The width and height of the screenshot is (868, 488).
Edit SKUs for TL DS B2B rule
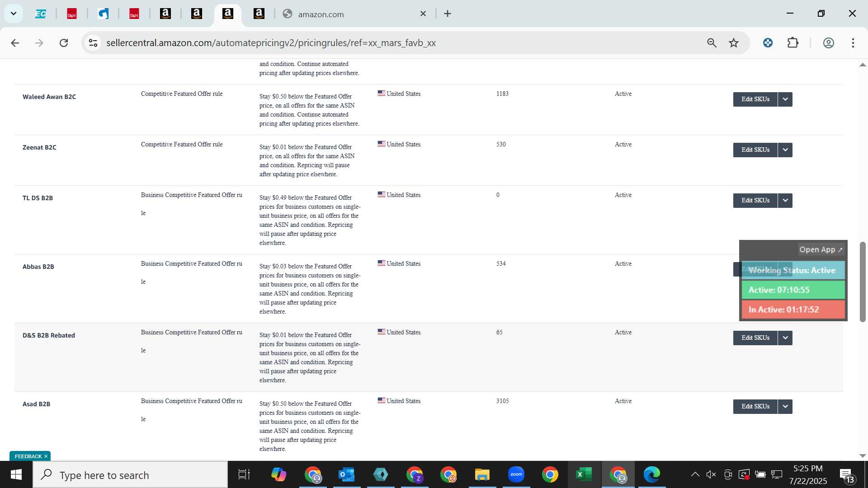point(755,201)
